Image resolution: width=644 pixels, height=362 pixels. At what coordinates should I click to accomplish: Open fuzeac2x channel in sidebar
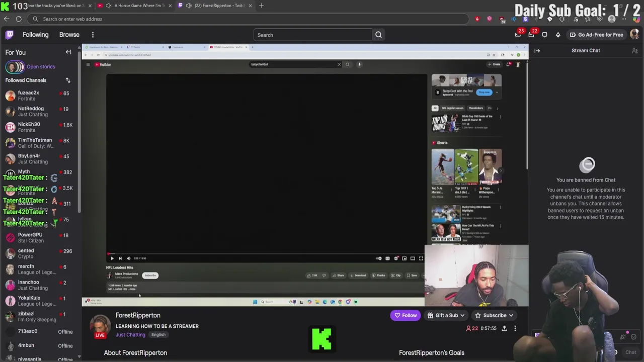tap(40, 96)
